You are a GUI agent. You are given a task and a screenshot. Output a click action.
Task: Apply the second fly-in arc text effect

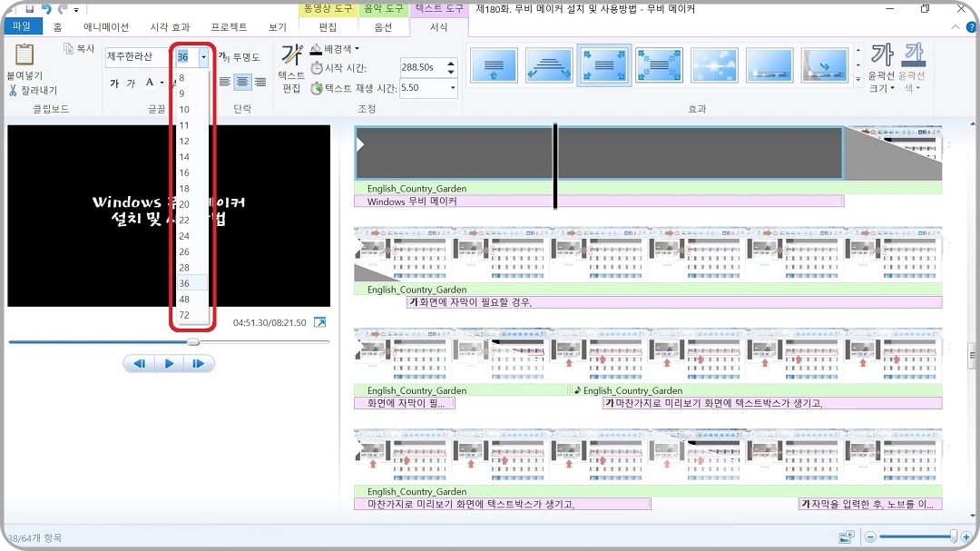[549, 65]
